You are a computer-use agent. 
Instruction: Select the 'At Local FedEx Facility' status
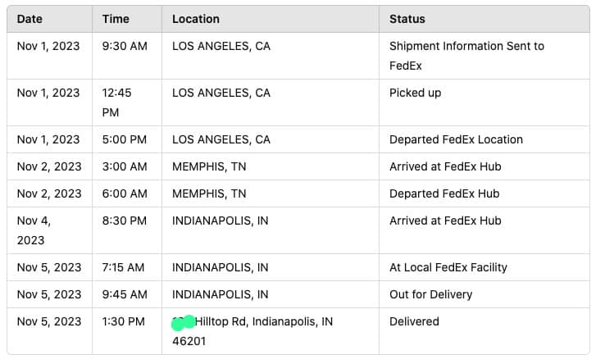click(448, 267)
